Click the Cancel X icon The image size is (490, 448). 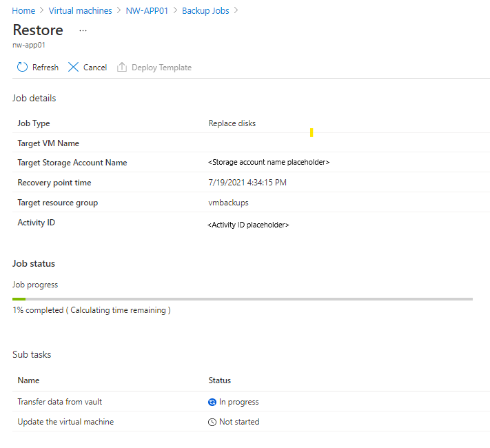[x=73, y=67]
